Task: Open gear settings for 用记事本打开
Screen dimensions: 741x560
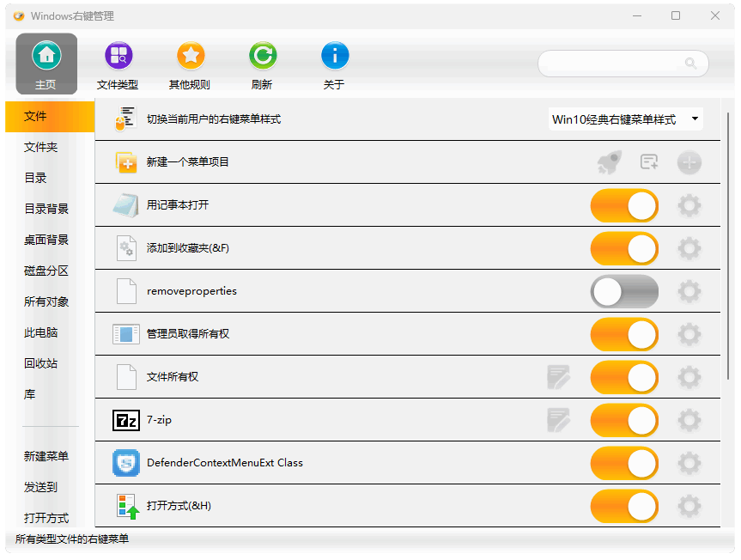Action: pyautogui.click(x=689, y=205)
